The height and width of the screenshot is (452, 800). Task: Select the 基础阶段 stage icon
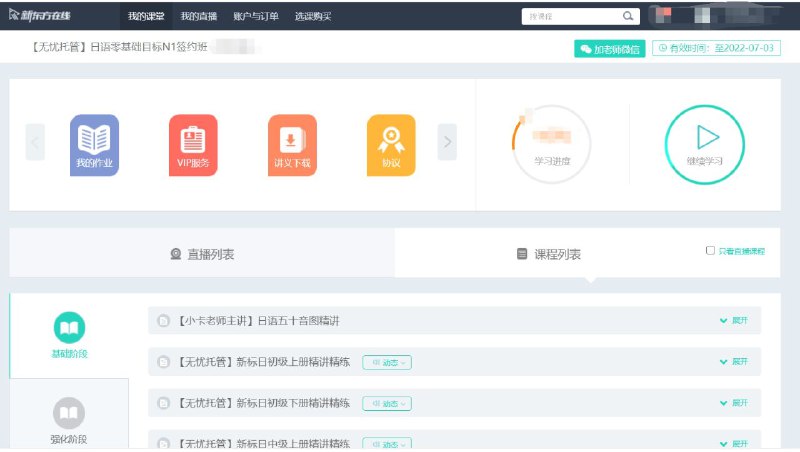pyautogui.click(x=69, y=327)
